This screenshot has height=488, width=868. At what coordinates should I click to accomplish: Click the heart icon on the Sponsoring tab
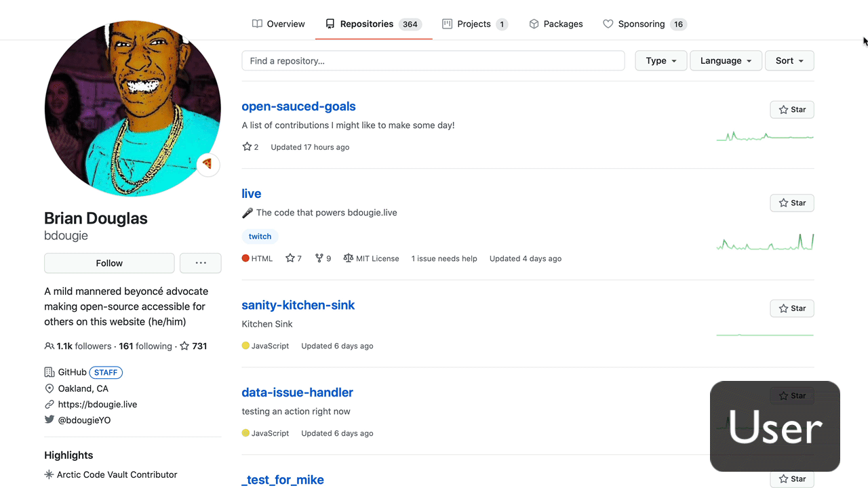coord(607,24)
